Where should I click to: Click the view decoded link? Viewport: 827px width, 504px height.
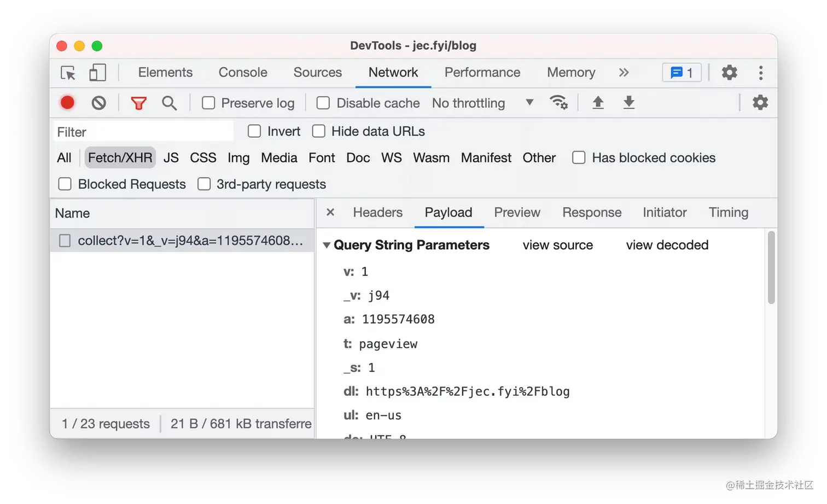(x=667, y=245)
